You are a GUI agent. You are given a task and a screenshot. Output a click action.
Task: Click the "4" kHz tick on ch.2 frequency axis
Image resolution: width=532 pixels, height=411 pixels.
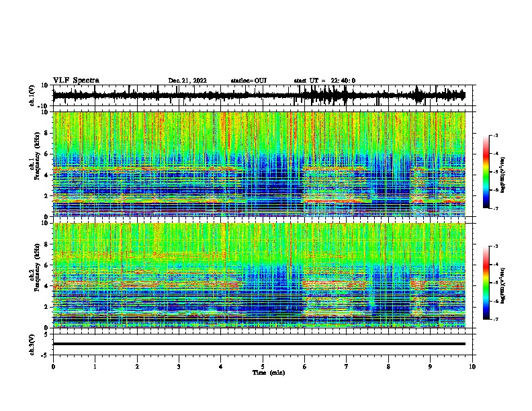point(46,286)
